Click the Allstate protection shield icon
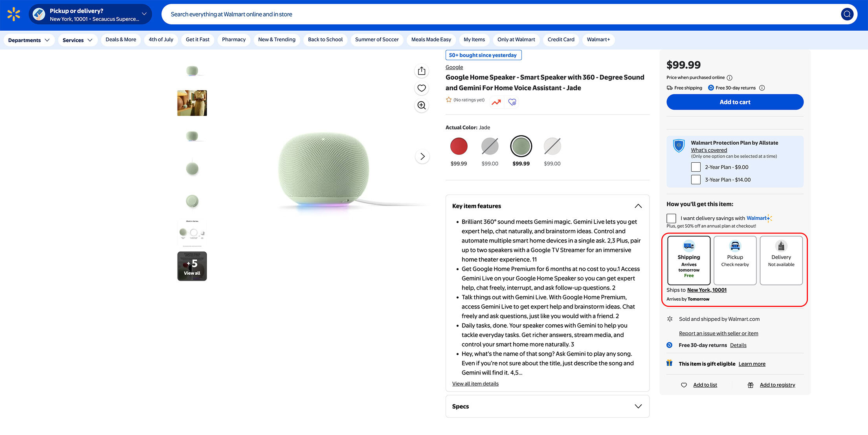 [x=679, y=145]
